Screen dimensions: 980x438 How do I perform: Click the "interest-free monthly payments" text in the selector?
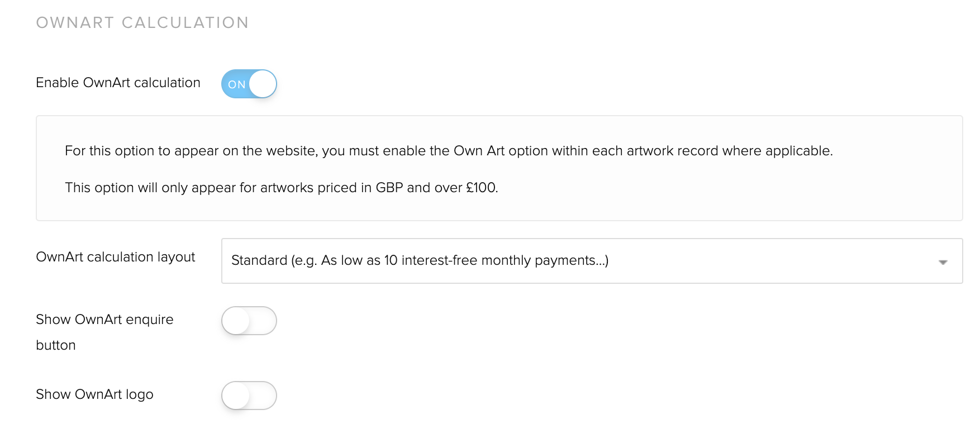pyautogui.click(x=497, y=260)
